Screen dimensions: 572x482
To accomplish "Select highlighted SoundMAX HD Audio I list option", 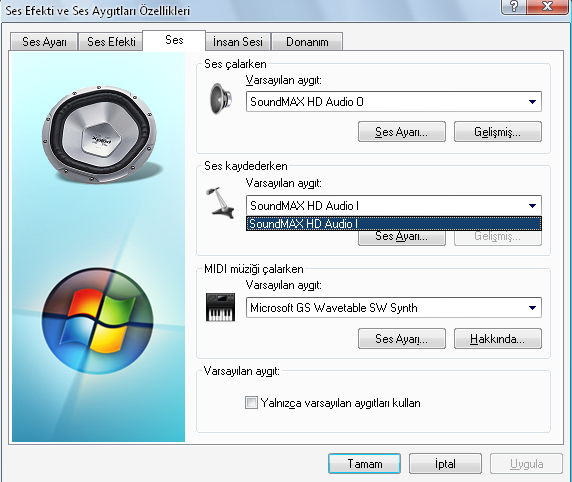I will (394, 224).
